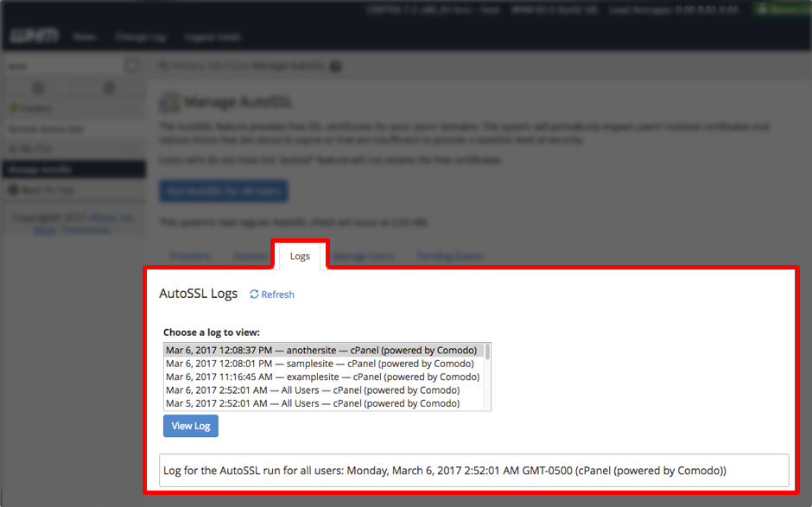Click the SSL/TLS lock icon in sidebar
The image size is (812, 507).
click(x=14, y=149)
